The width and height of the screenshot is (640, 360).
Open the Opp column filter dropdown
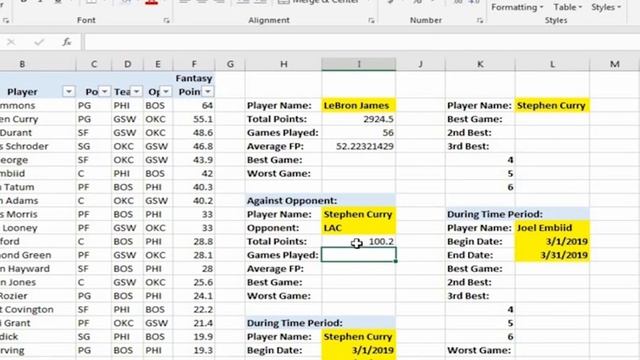(166, 91)
